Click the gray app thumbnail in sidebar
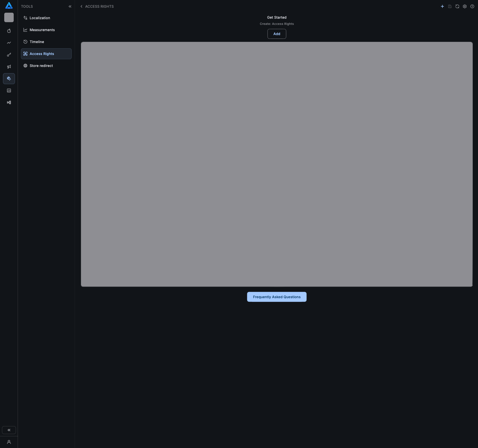 (x=9, y=17)
